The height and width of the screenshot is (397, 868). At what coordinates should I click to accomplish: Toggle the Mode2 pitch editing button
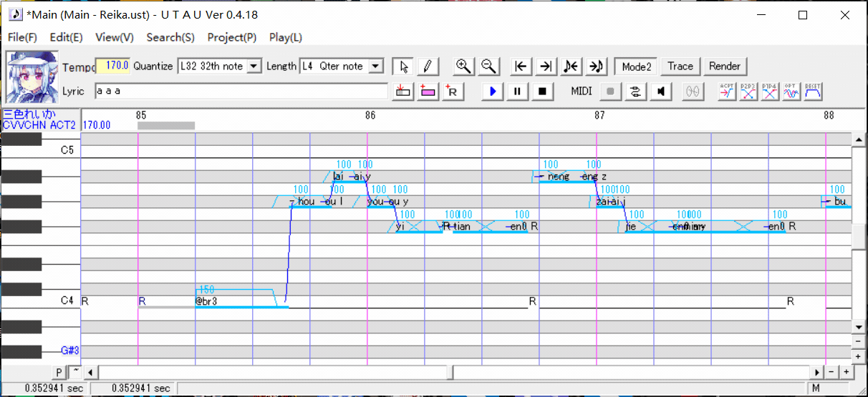(636, 67)
